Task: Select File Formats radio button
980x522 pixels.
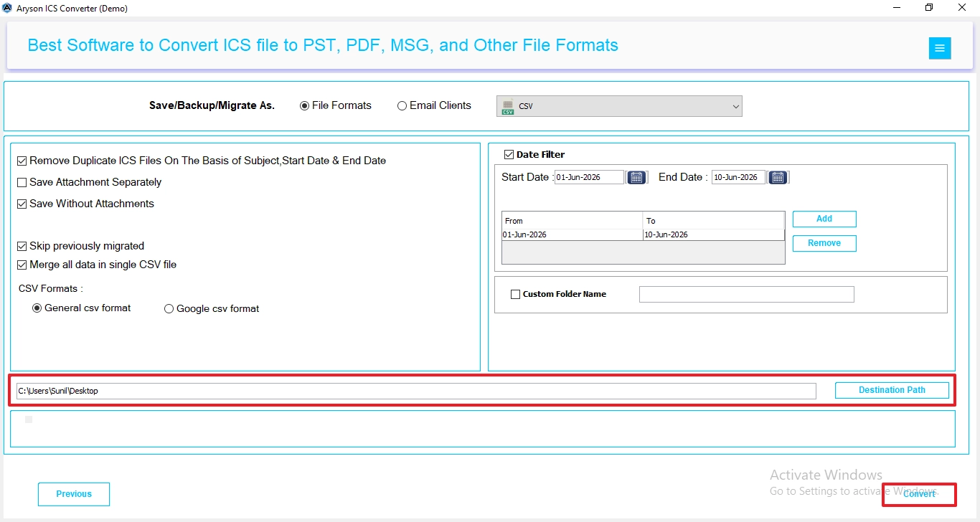Action: click(304, 105)
